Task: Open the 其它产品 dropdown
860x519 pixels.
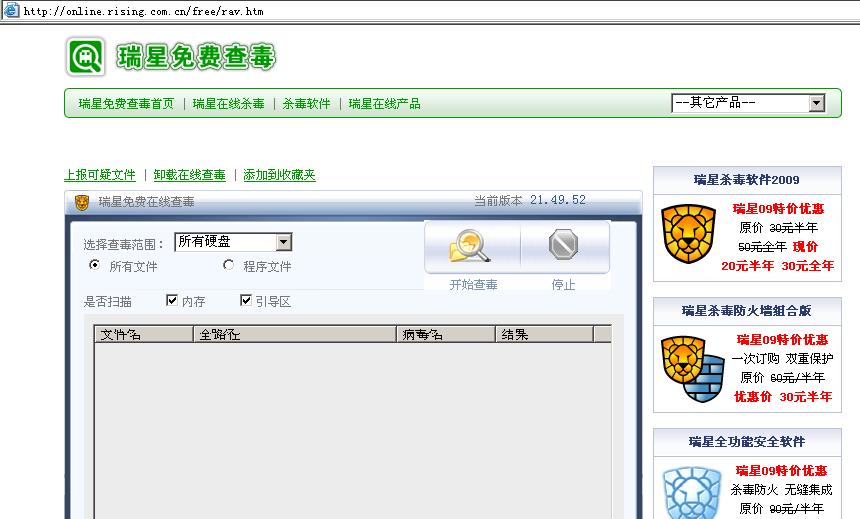Action: tap(748, 103)
